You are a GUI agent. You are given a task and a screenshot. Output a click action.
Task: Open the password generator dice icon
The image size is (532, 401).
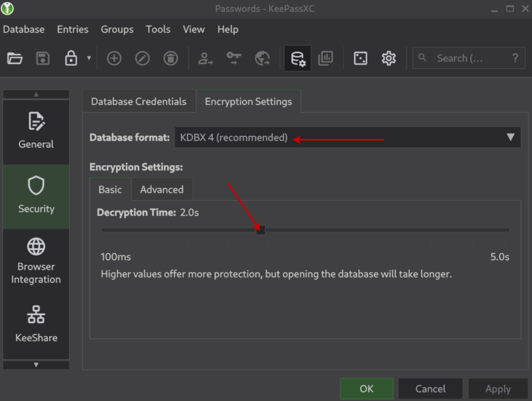click(x=360, y=59)
